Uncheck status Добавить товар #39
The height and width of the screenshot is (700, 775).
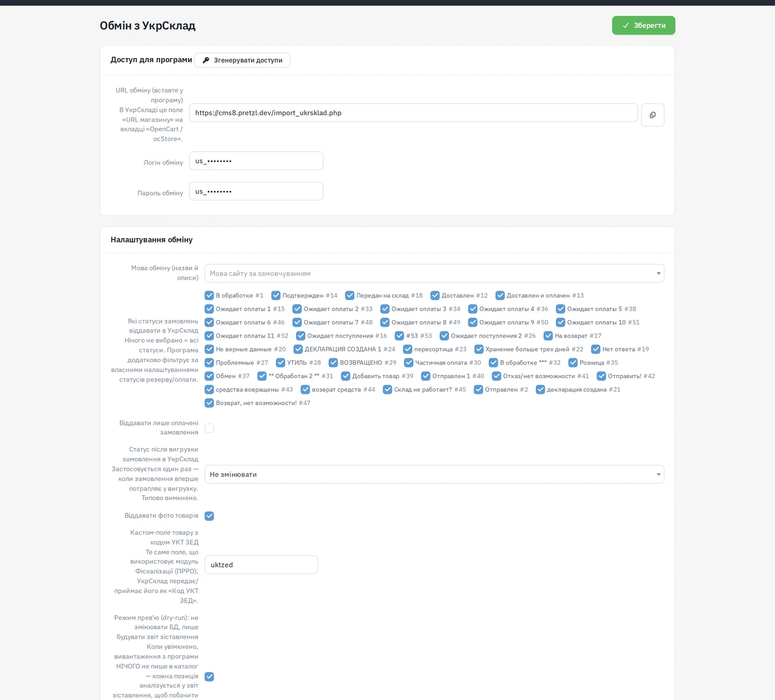[345, 376]
